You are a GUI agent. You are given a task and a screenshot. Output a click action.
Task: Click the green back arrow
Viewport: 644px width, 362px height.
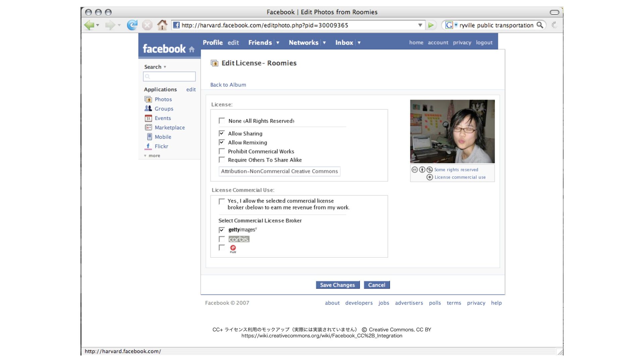[89, 25]
